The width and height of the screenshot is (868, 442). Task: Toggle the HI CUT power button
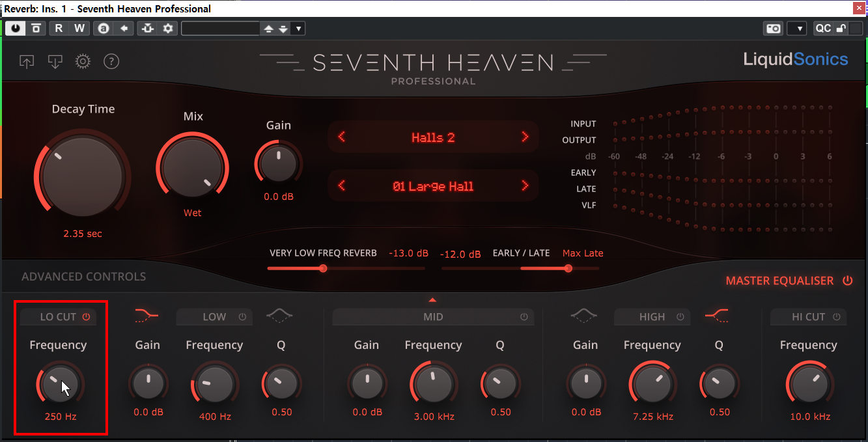(836, 317)
